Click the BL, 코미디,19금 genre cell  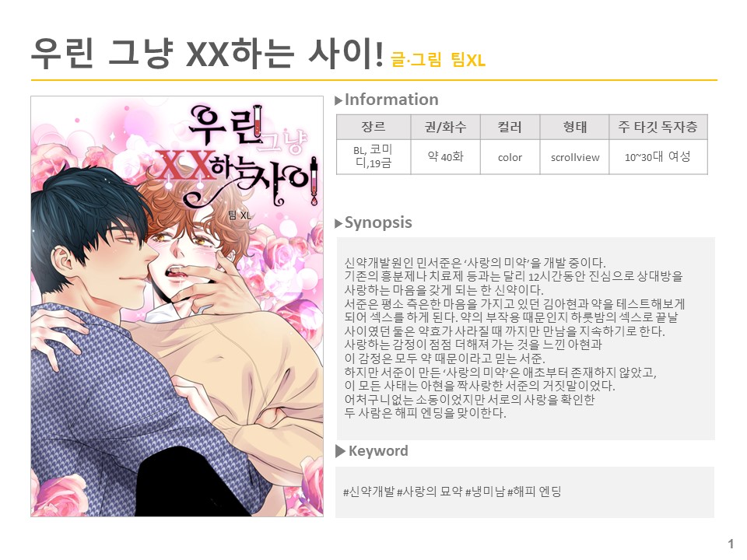tap(373, 156)
